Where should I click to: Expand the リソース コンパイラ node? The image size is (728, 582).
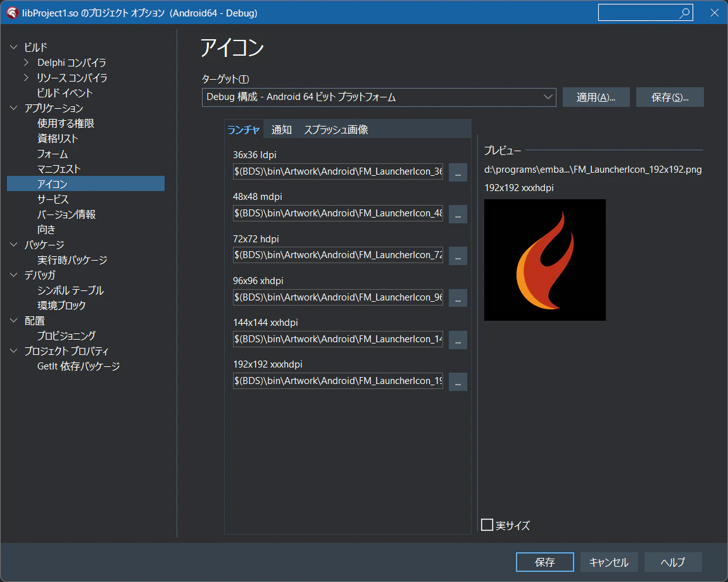click(x=27, y=78)
